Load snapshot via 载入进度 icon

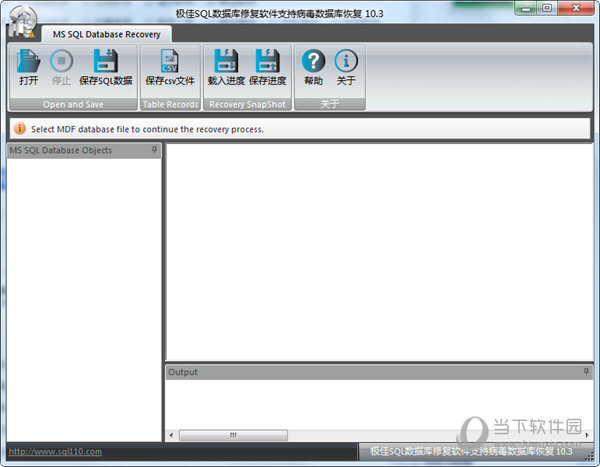(x=226, y=61)
